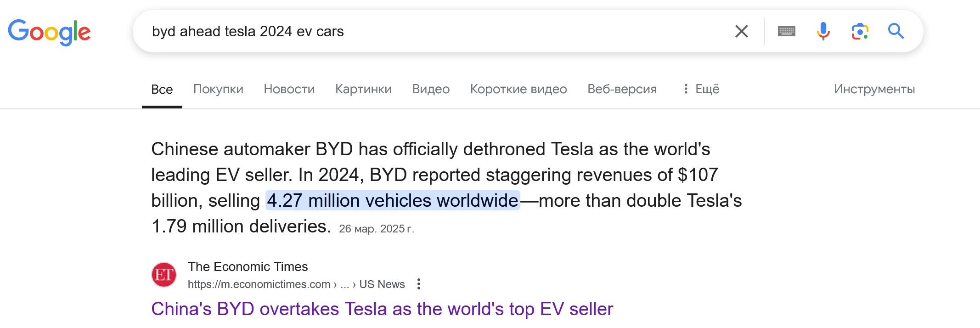980x328 pixels.
Task: Expand the Ещё more menu
Action: (x=701, y=89)
